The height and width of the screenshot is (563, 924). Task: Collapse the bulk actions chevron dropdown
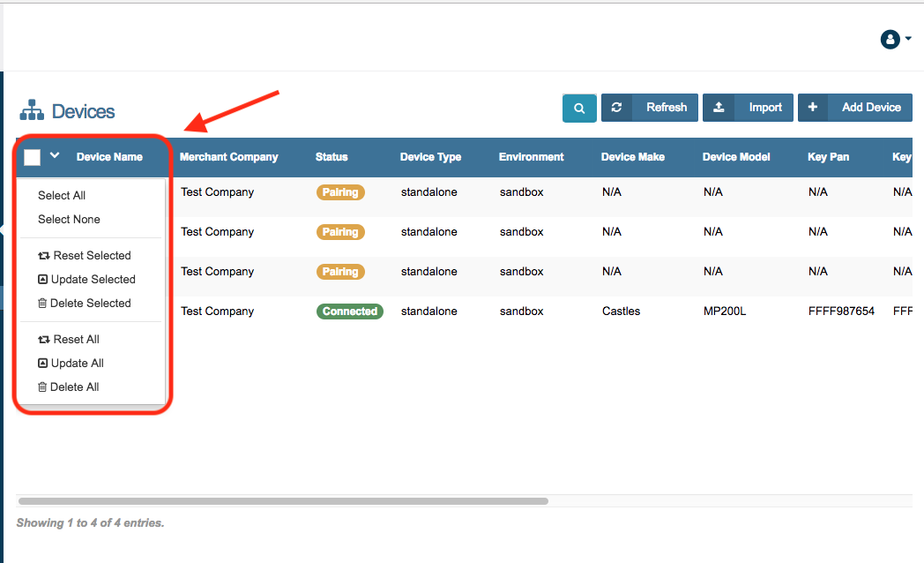point(55,156)
